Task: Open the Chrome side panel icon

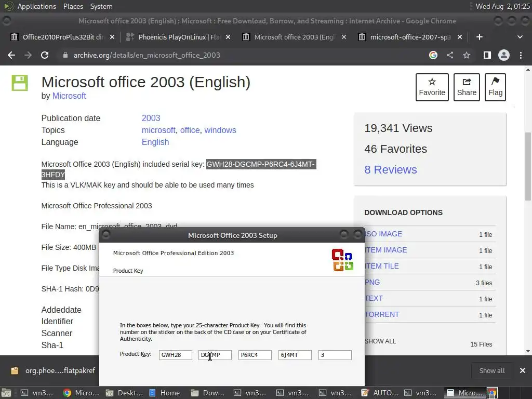Action: [487, 55]
